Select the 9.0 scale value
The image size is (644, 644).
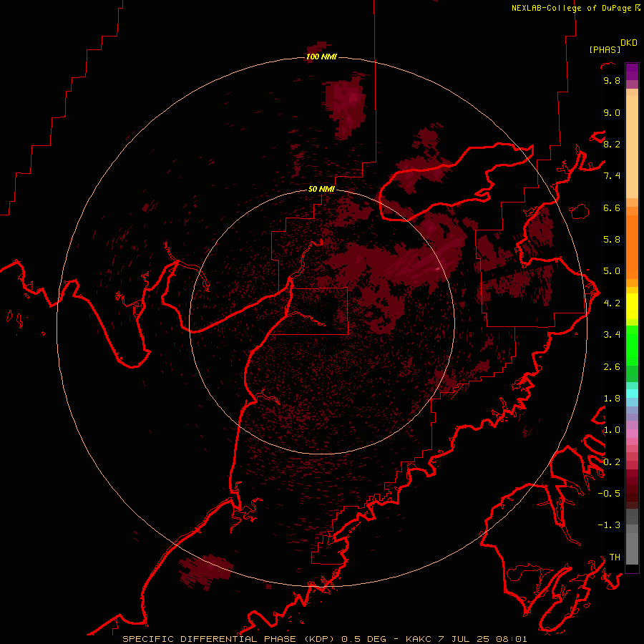point(612,112)
